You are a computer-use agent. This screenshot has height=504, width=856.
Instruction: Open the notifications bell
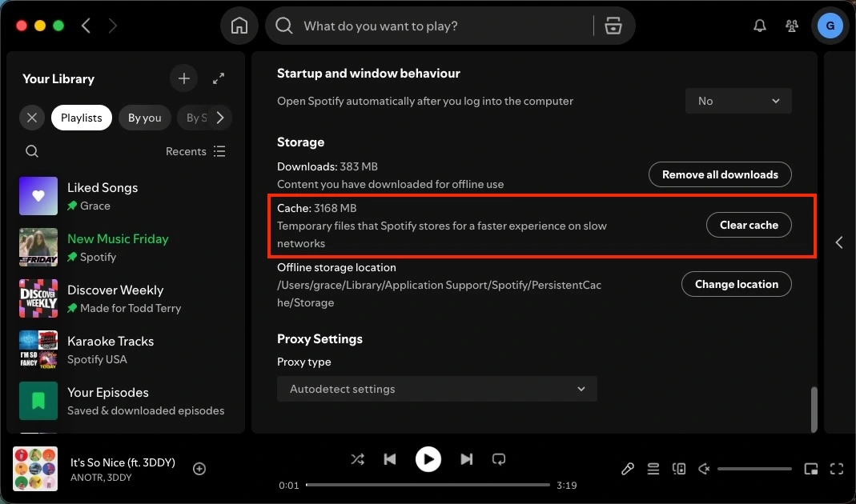tap(760, 26)
